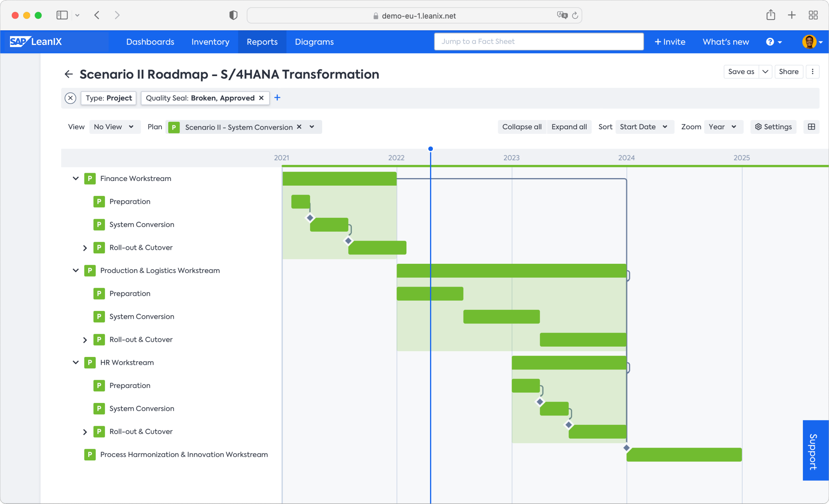Go to the Inventory tab
829x504 pixels.
[x=210, y=42]
